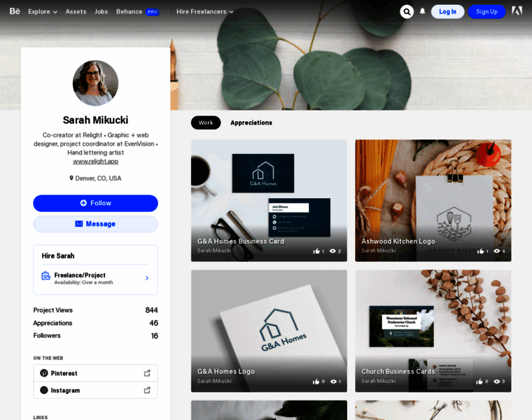The image size is (532, 420).
Task: Click the Pinterest logo icon
Action: click(x=44, y=373)
